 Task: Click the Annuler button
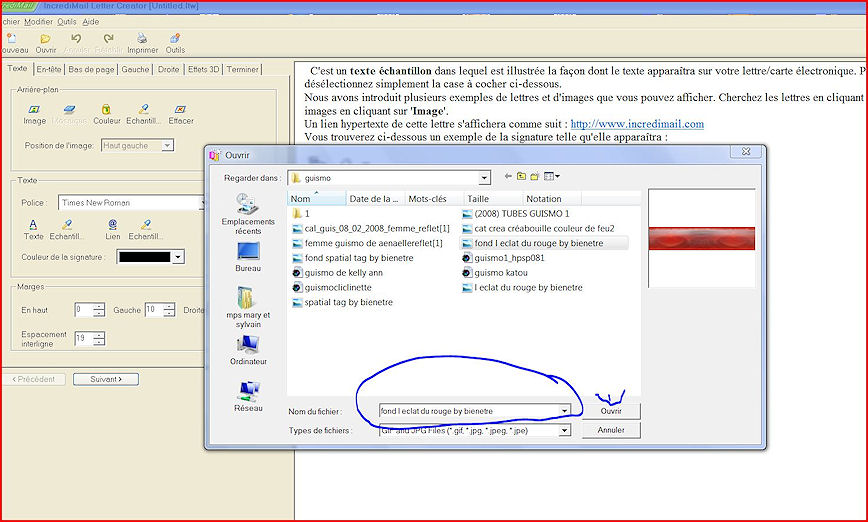tap(611, 430)
